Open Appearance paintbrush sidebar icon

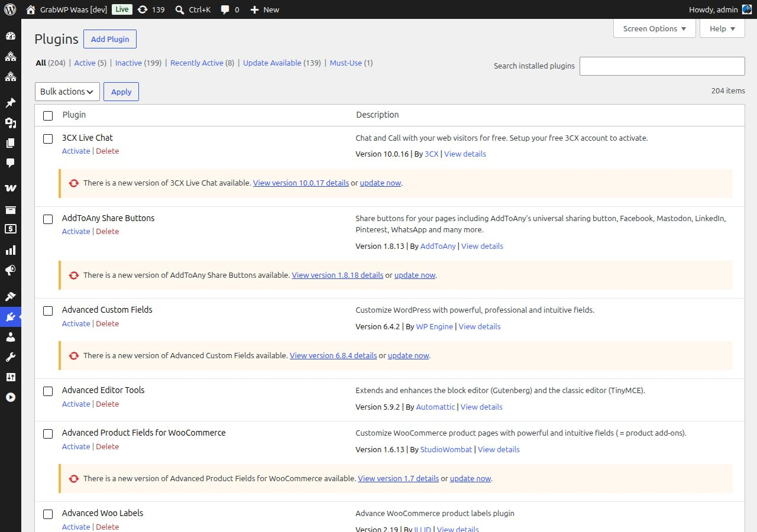coord(11,296)
